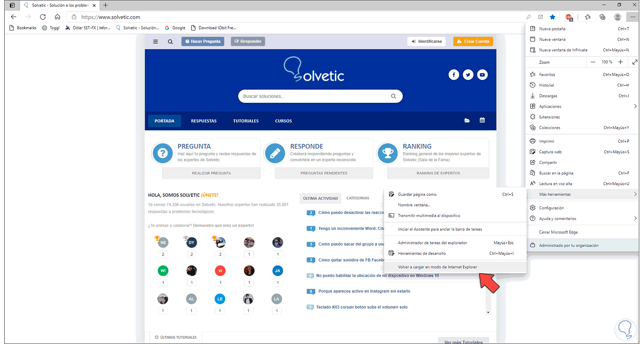The image size is (644, 344).
Task: Open Descargas from the Edge menu
Action: click(x=583, y=96)
